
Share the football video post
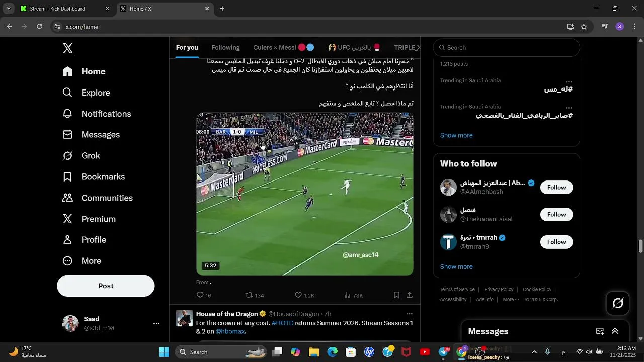click(x=410, y=295)
